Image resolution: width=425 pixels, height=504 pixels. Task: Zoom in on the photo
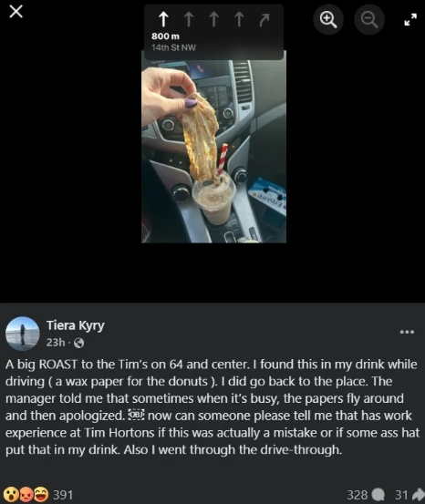click(x=328, y=19)
